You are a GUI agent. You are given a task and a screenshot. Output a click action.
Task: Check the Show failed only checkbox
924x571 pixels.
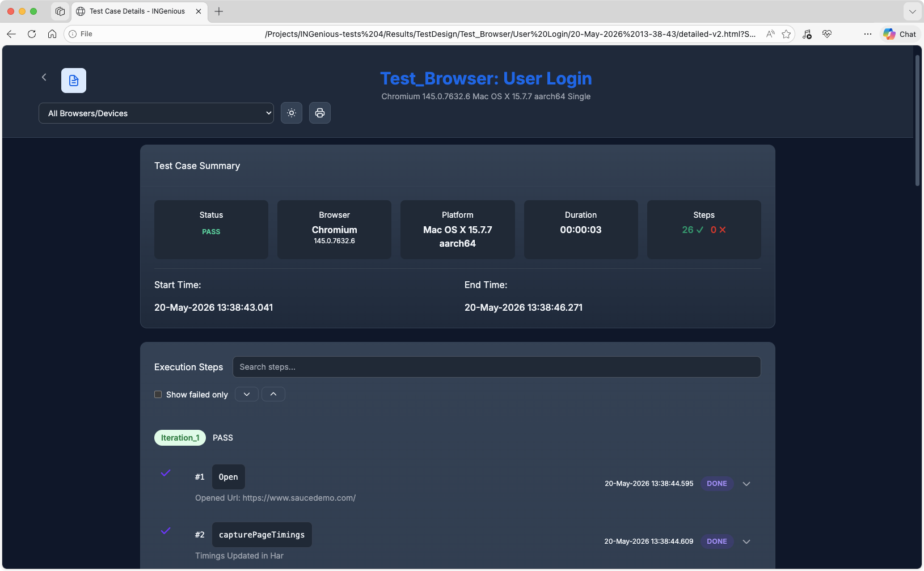click(158, 395)
